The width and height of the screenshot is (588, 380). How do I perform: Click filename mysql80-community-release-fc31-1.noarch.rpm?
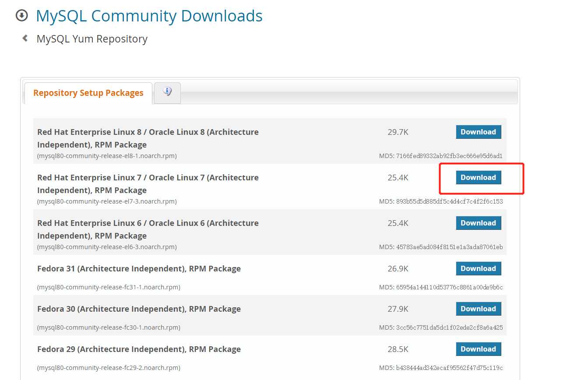pos(109,287)
